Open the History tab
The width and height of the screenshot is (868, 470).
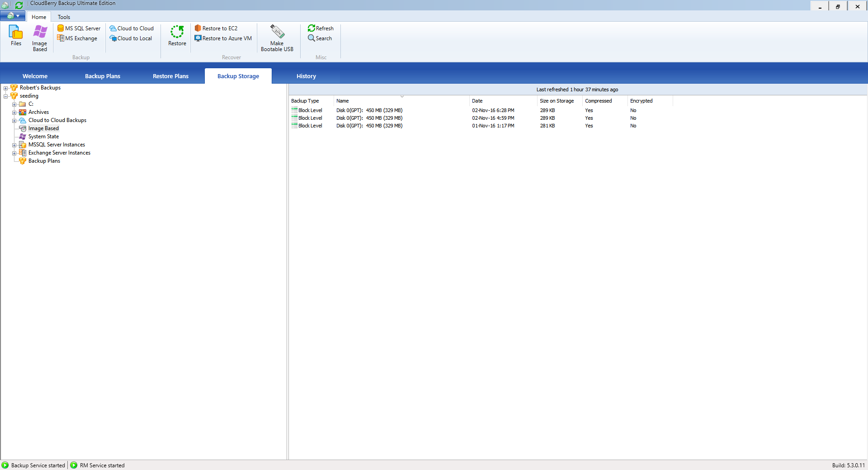pos(306,76)
